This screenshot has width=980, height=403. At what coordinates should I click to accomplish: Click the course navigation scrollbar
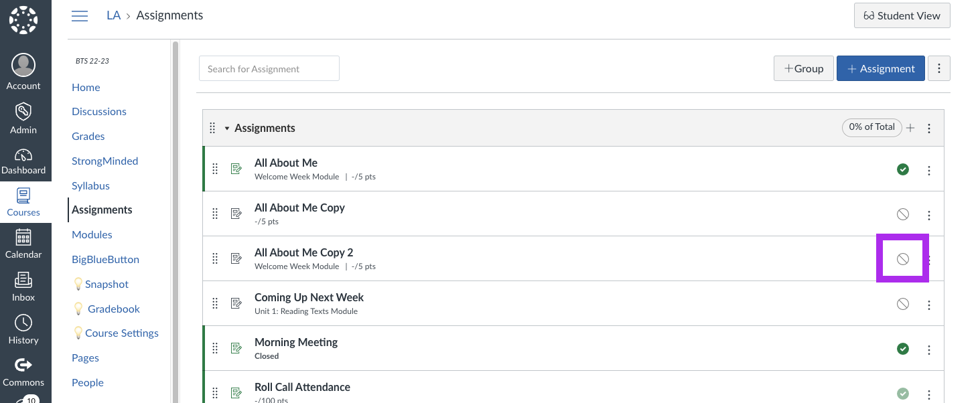click(x=176, y=221)
